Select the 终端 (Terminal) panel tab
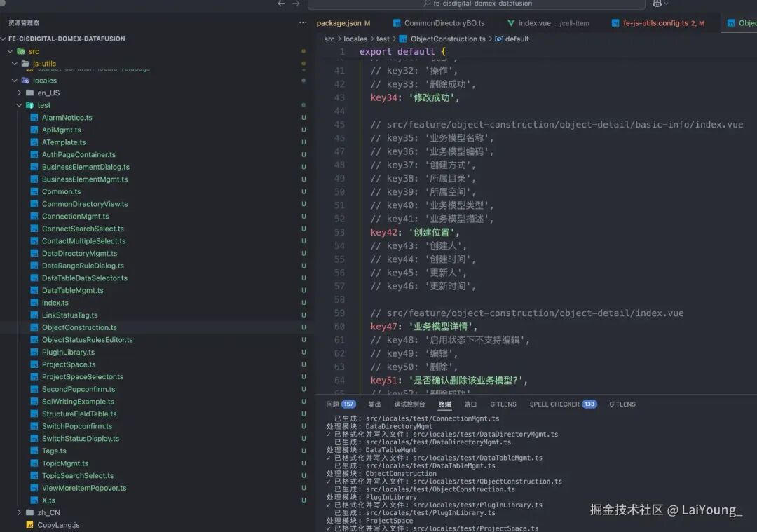The image size is (757, 532). 444,404
